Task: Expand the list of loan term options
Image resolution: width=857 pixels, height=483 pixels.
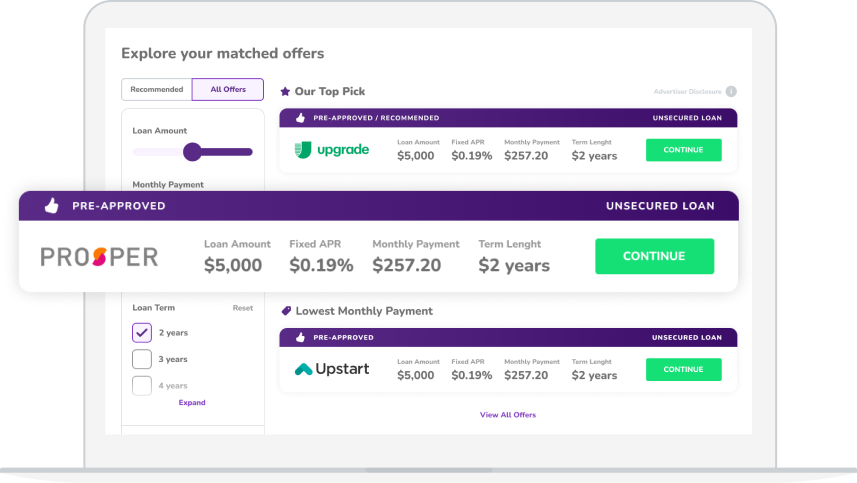Action: point(192,403)
